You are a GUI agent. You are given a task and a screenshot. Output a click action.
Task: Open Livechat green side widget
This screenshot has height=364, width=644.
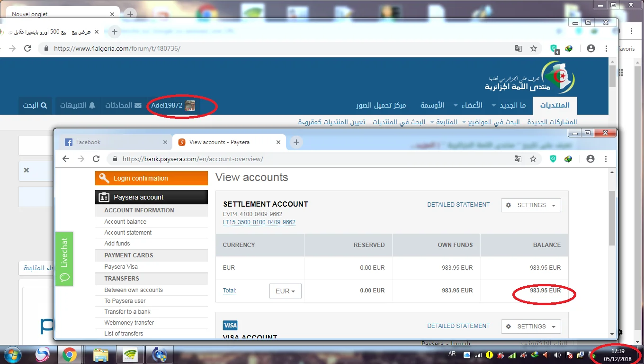click(x=64, y=259)
